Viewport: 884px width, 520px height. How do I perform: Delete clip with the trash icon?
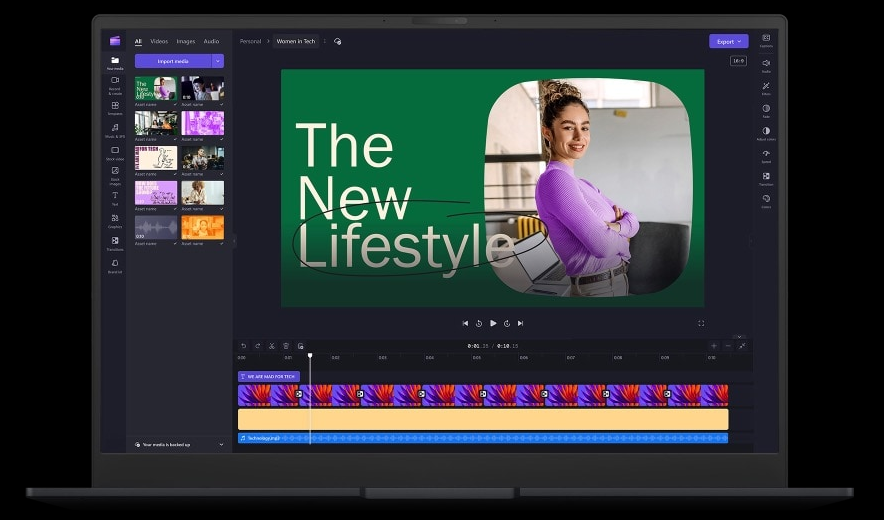tap(286, 346)
